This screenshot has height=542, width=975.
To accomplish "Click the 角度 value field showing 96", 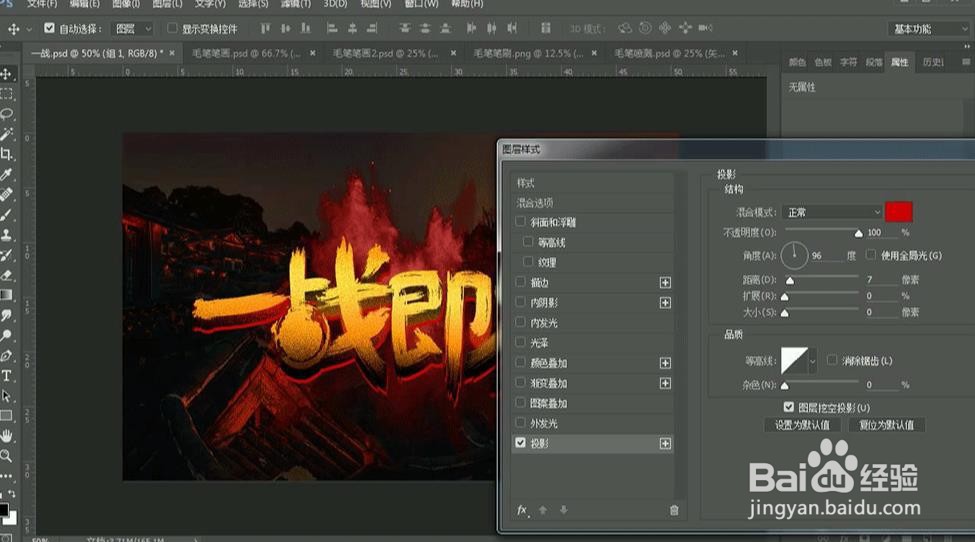I will 826,255.
